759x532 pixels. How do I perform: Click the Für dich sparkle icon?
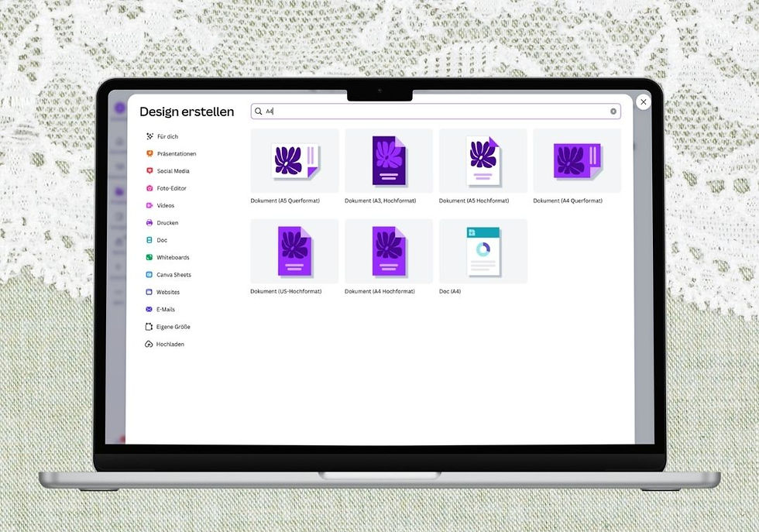point(150,136)
